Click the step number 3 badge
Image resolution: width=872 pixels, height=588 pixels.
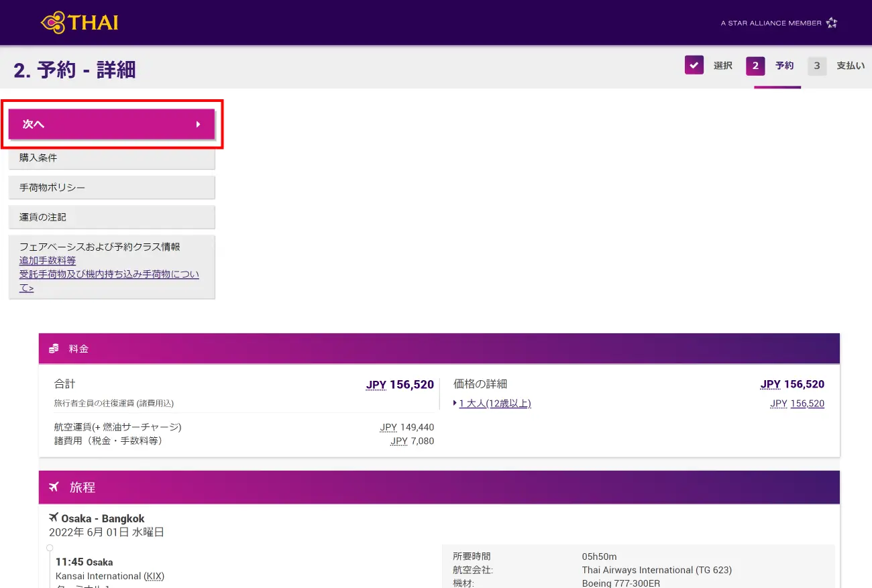817,66
